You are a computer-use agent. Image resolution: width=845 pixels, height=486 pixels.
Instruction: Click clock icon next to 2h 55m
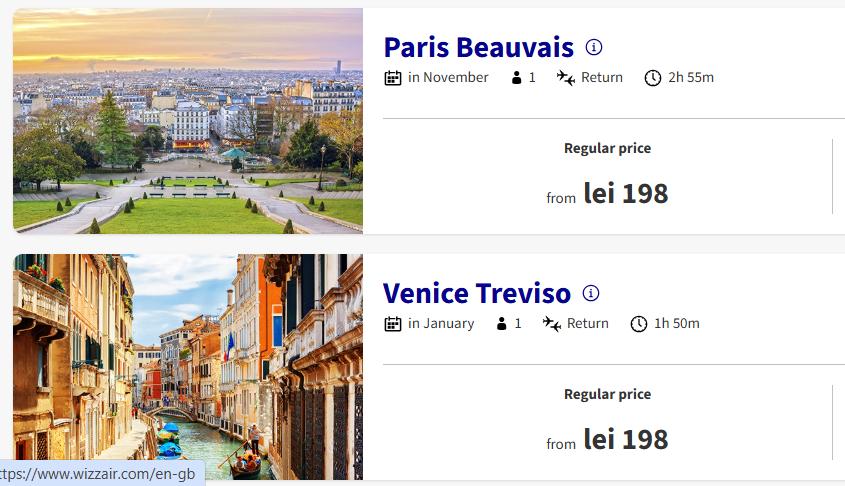(x=653, y=78)
